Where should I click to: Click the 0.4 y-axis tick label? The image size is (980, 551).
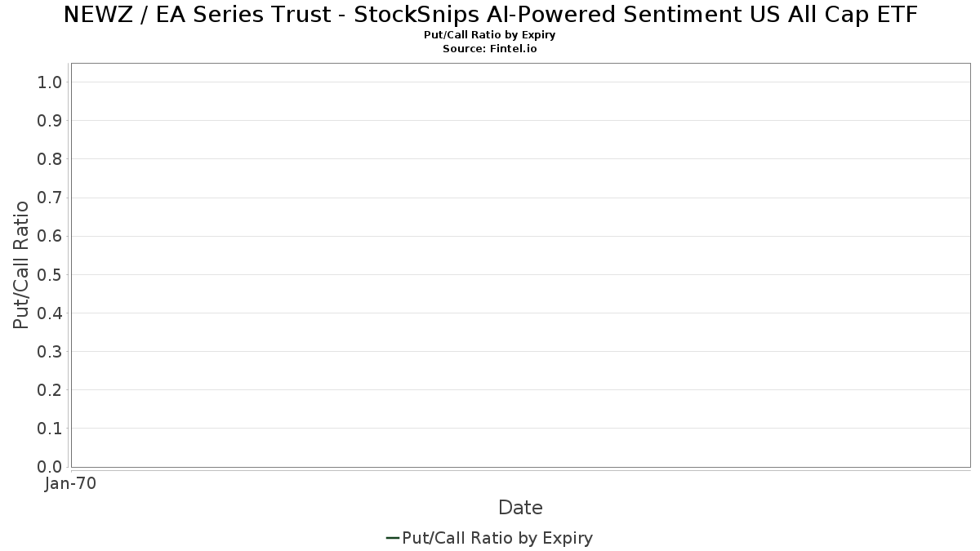point(50,313)
